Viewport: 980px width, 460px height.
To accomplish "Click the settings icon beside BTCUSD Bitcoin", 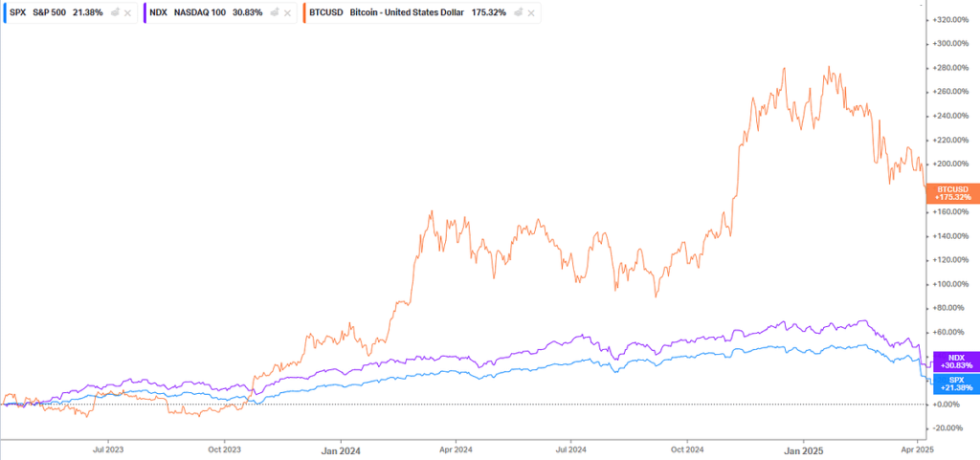I will click(518, 13).
